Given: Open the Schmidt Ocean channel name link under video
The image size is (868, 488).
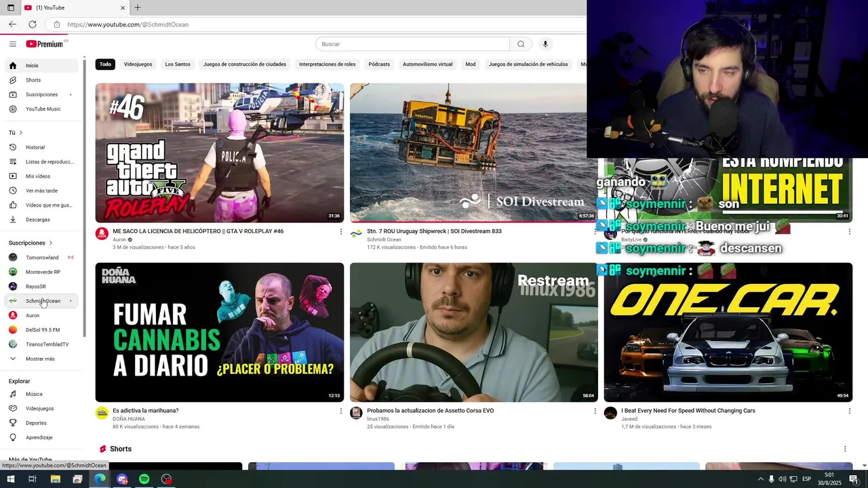Looking at the screenshot, I should point(384,240).
